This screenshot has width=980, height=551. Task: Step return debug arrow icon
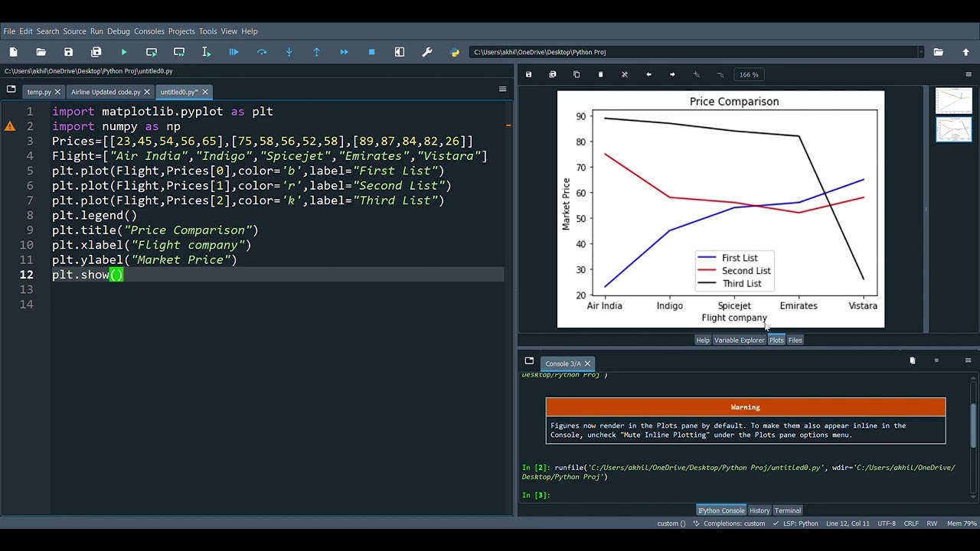point(317,52)
